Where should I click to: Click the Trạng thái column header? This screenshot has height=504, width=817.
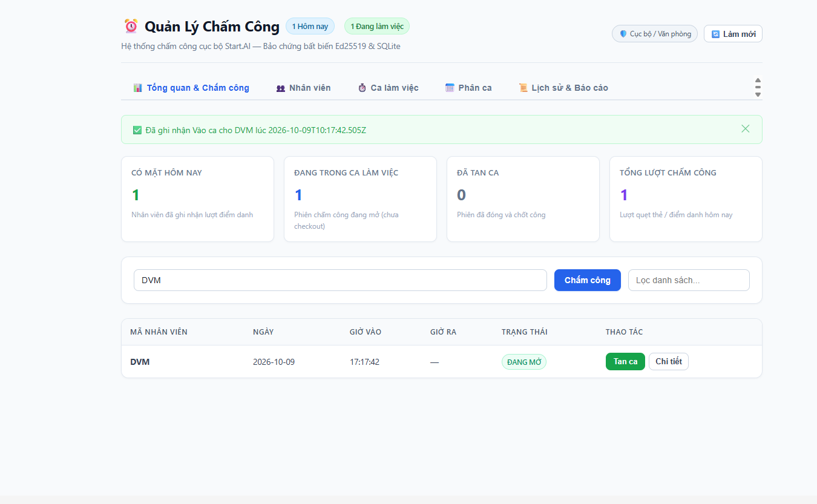(x=524, y=332)
